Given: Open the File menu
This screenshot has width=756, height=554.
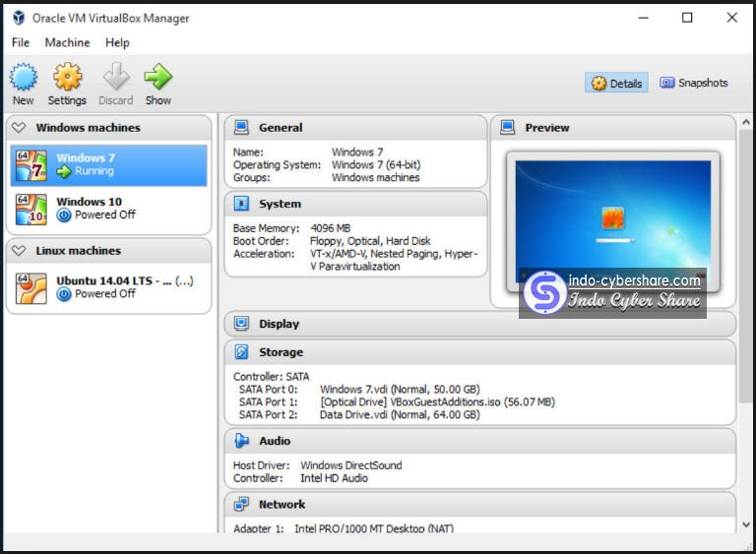Looking at the screenshot, I should [x=21, y=42].
